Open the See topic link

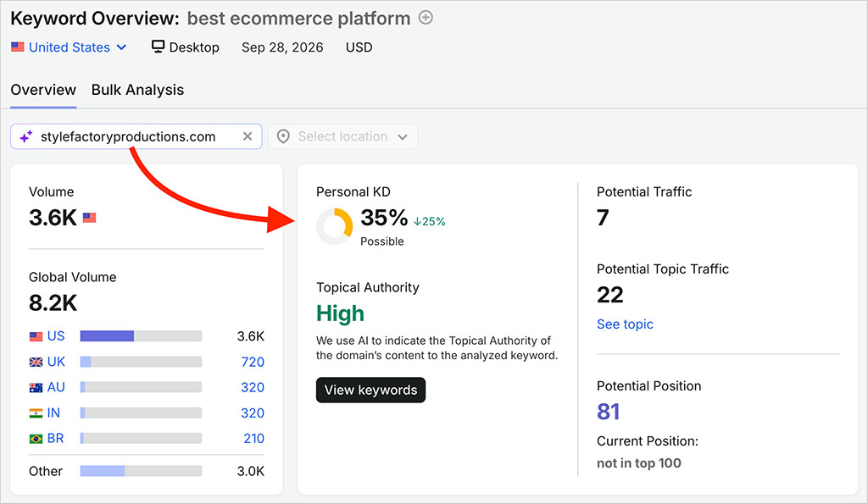point(625,324)
